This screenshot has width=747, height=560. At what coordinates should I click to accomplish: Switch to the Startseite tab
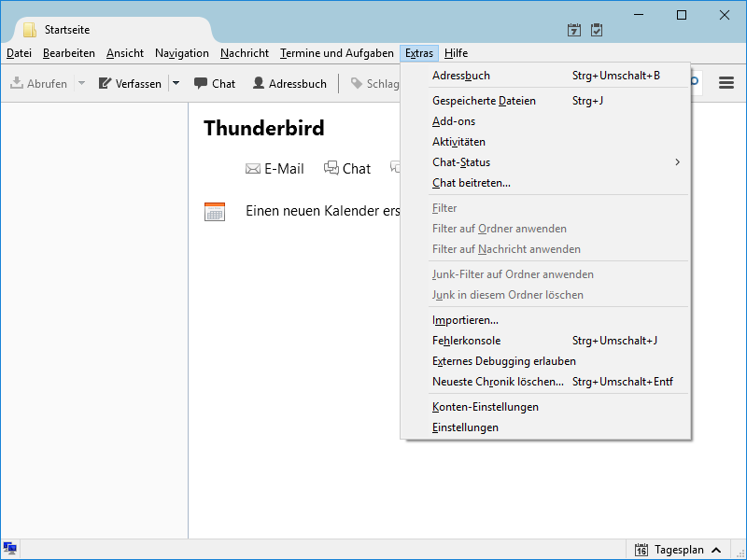click(113, 30)
